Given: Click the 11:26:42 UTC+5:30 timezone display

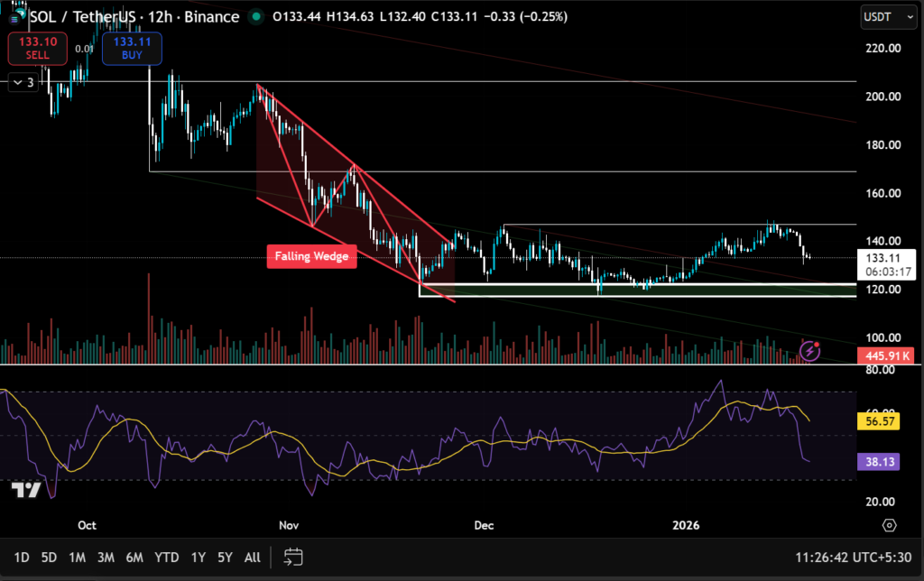Looking at the screenshot, I should point(854,558).
